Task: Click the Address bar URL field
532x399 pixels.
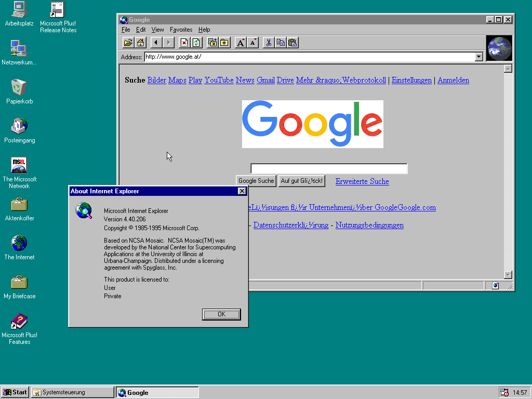Action: (310, 57)
